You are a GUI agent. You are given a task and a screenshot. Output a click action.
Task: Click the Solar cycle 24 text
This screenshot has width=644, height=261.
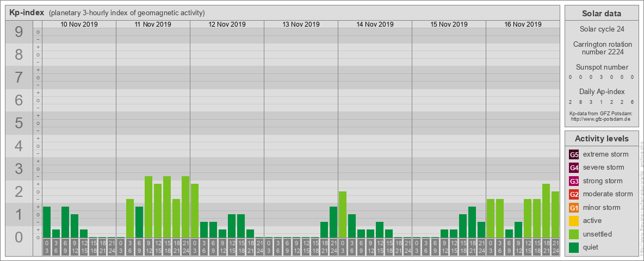[601, 29]
